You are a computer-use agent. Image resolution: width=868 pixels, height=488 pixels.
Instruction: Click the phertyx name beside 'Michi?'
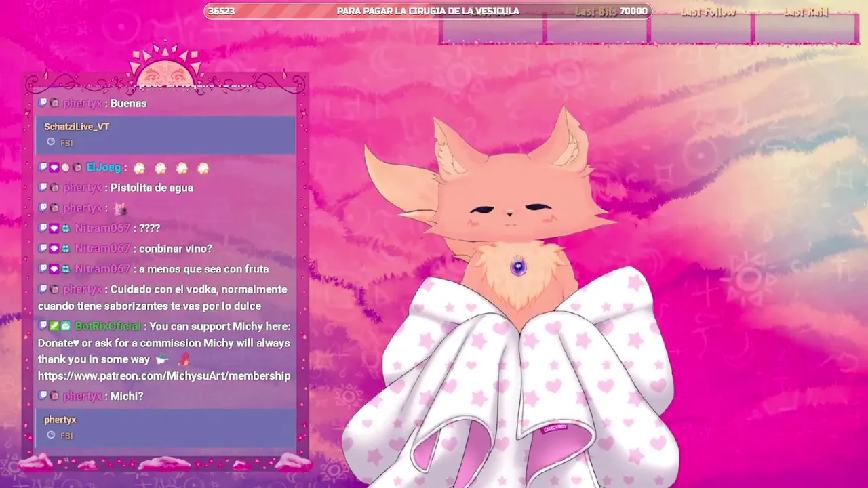(x=82, y=396)
